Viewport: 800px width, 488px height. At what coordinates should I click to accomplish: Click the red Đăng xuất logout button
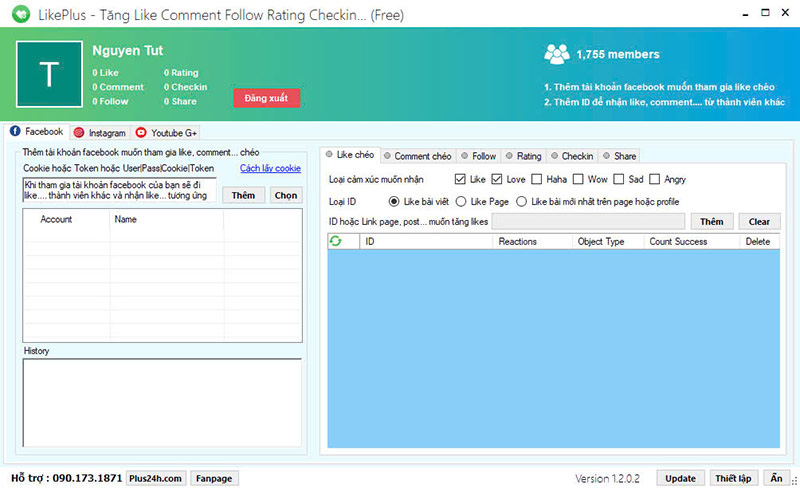pos(266,98)
